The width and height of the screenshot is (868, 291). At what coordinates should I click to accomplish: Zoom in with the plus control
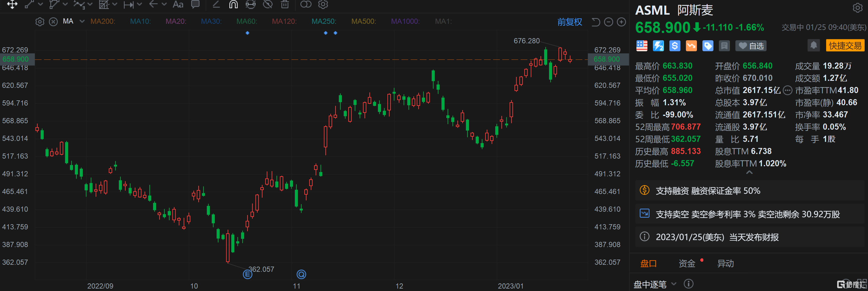point(622,22)
